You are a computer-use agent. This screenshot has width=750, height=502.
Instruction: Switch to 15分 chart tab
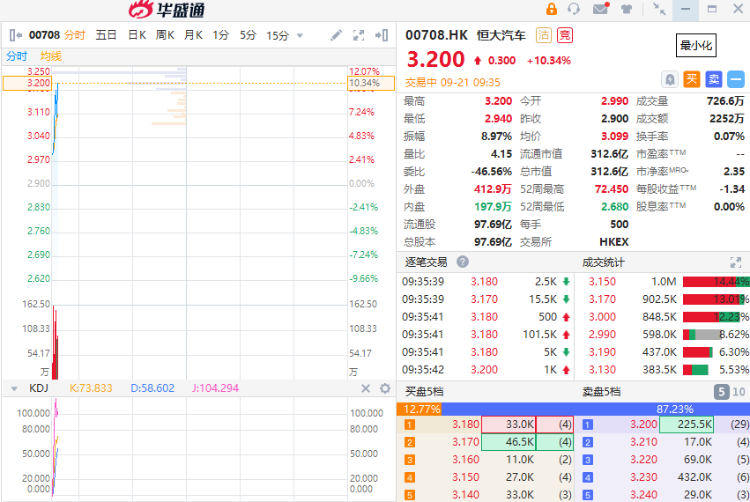[x=277, y=35]
